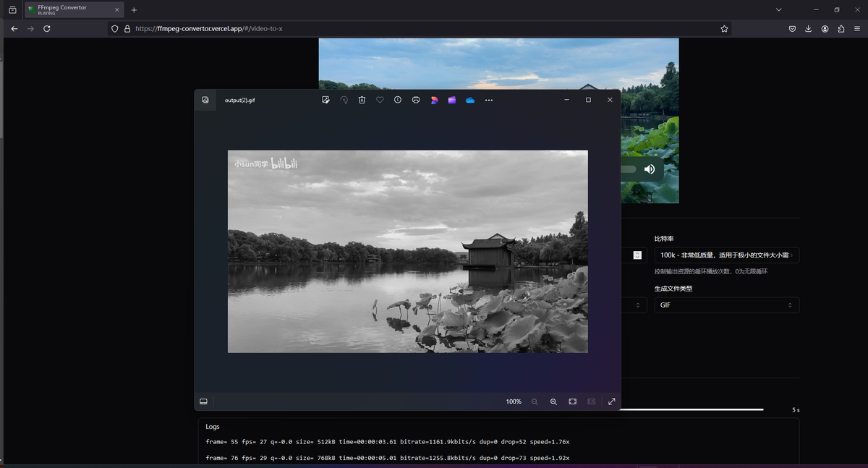Mark image as favorite with heart icon
Viewport: 868px width, 468px height.
[380, 100]
